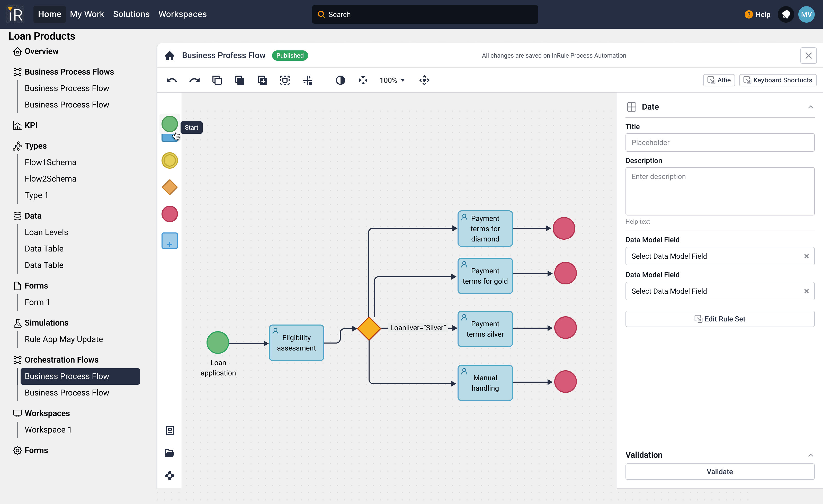Image resolution: width=823 pixels, height=504 pixels.
Task: Open the My Work menu
Action: [x=87, y=14]
